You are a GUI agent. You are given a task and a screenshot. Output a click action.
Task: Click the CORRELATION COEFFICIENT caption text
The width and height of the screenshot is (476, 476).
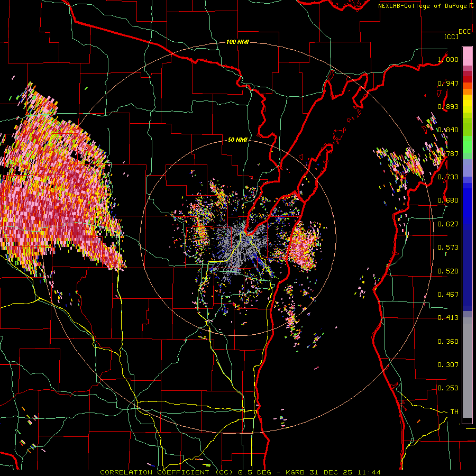click(154, 472)
